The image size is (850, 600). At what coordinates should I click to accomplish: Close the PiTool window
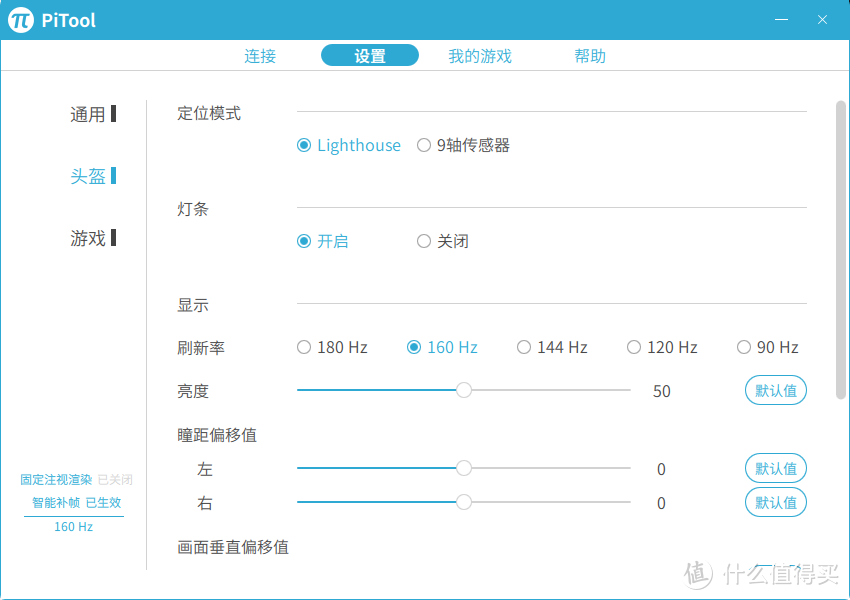[822, 20]
